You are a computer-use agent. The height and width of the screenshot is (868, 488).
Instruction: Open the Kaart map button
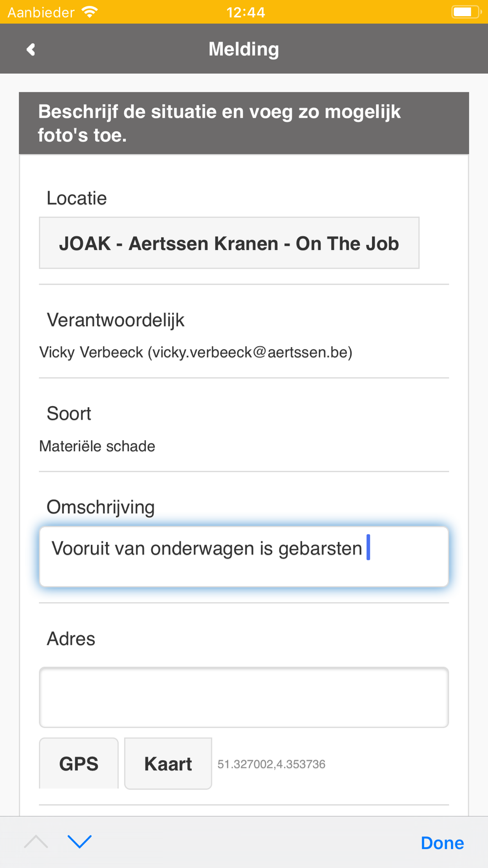click(x=168, y=764)
